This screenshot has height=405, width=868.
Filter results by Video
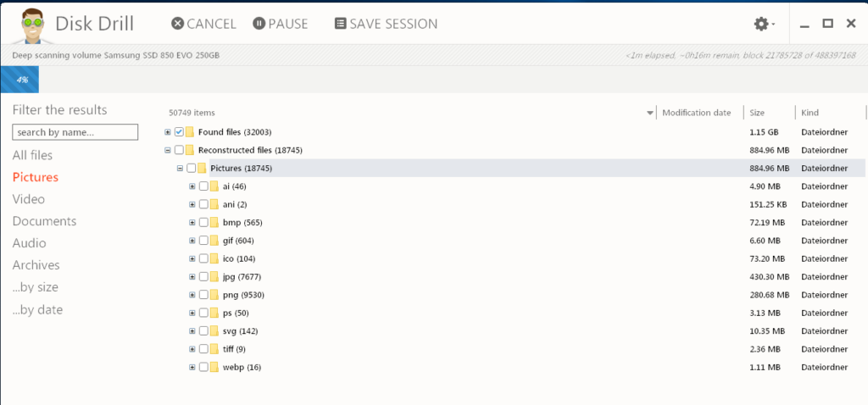[x=29, y=199]
